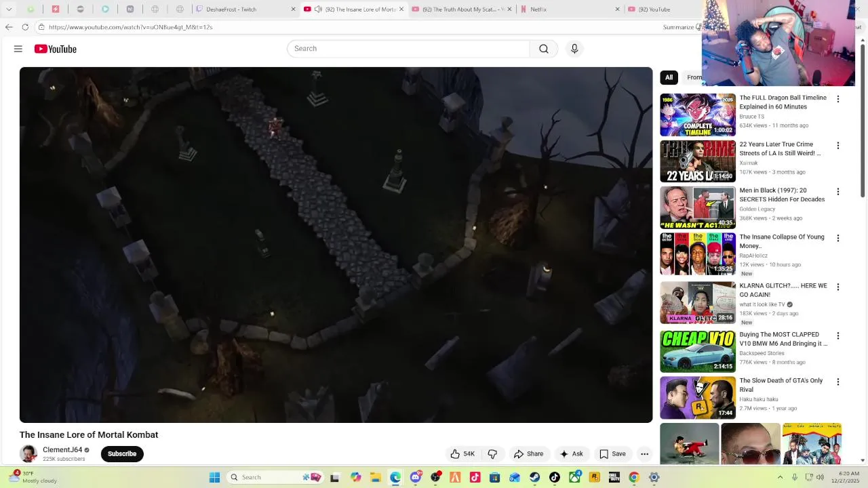Reload the page
Viewport: 868px width, 488px height.
pyautogui.click(x=25, y=27)
